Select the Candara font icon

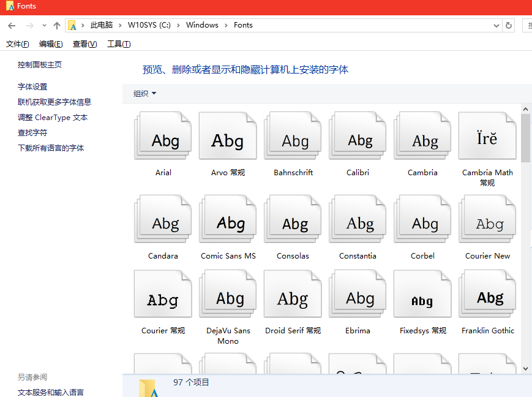(x=163, y=219)
